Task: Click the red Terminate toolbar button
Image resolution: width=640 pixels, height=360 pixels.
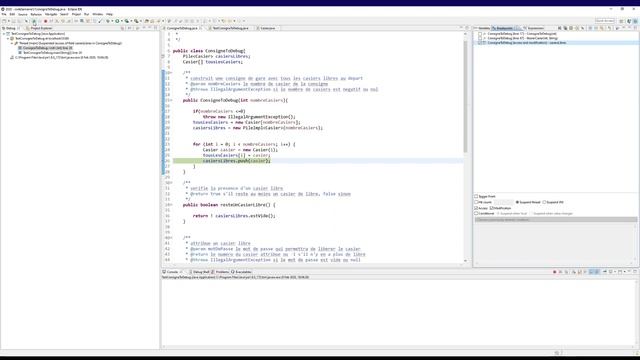Action: (x=45, y=21)
